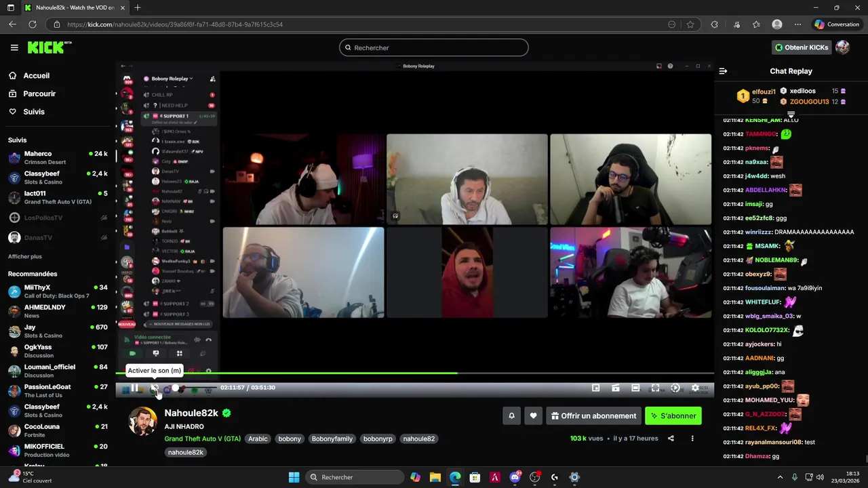Image resolution: width=868 pixels, height=488 pixels.
Task: Select the nahoule82k tag
Action: (186, 452)
